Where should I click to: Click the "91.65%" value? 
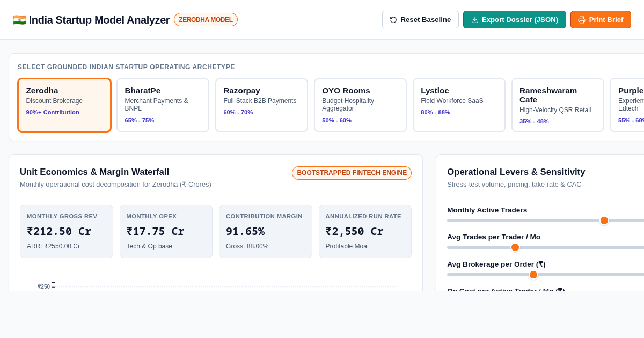tap(245, 231)
